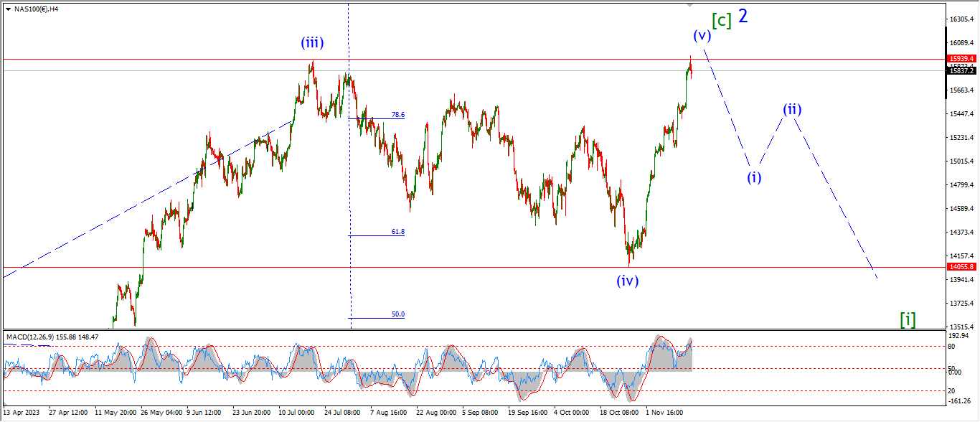Image resolution: width=980 pixels, height=422 pixels.
Task: Open the dropdown arrow beside NAS100(€),H4
Action: pyautogui.click(x=8, y=9)
